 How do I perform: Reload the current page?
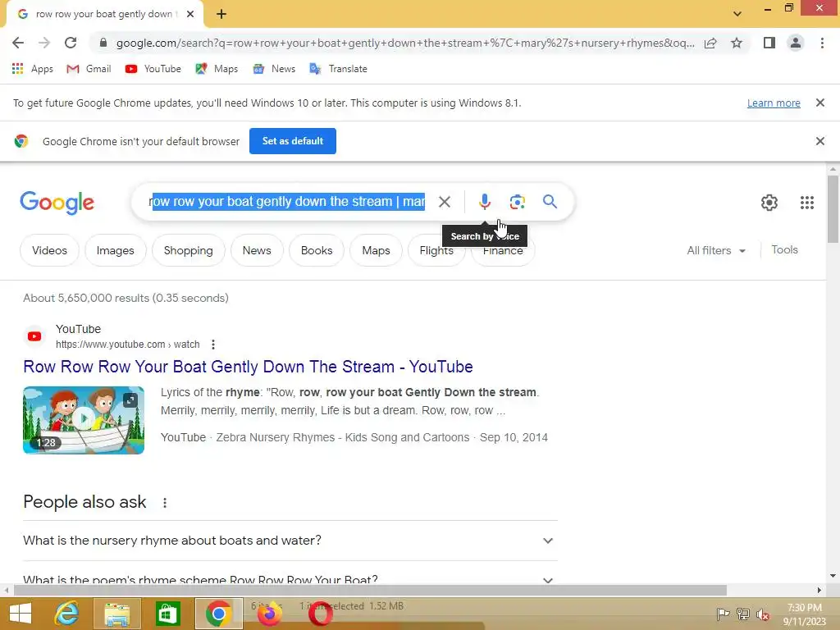(x=71, y=43)
